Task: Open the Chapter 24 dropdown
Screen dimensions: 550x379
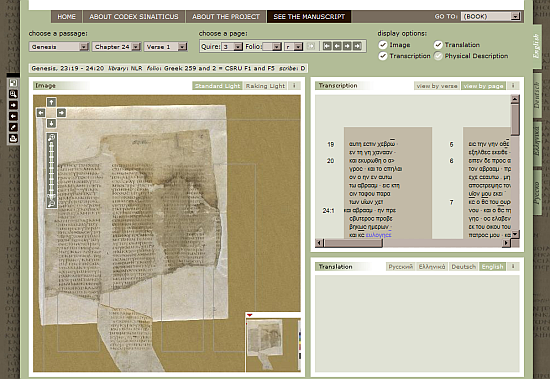Action: [116, 47]
